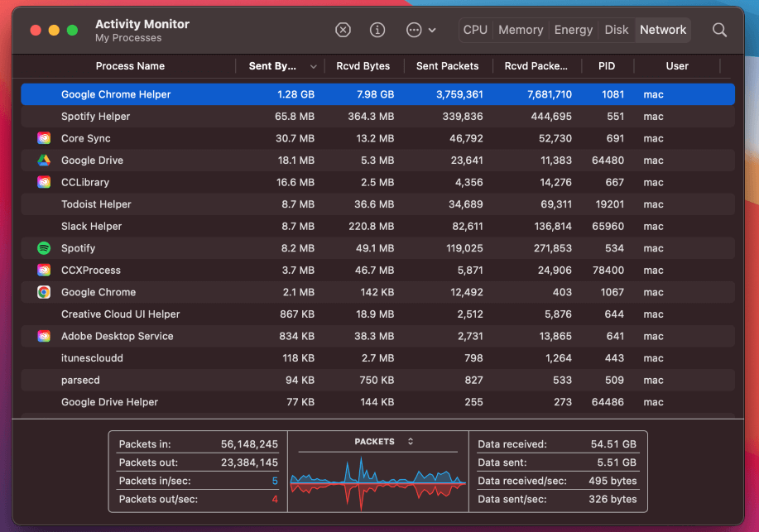Click the Adobe Desktop Service icon
Viewport: 759px width, 532px height.
pyautogui.click(x=44, y=336)
